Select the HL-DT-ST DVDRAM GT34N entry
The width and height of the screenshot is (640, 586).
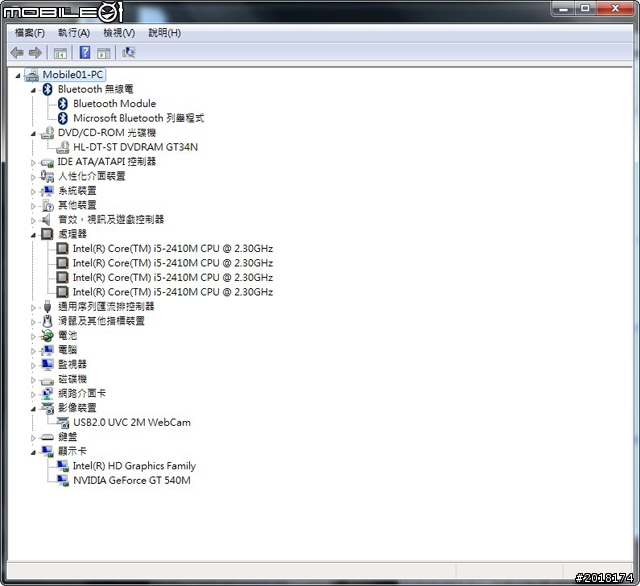pos(136,147)
